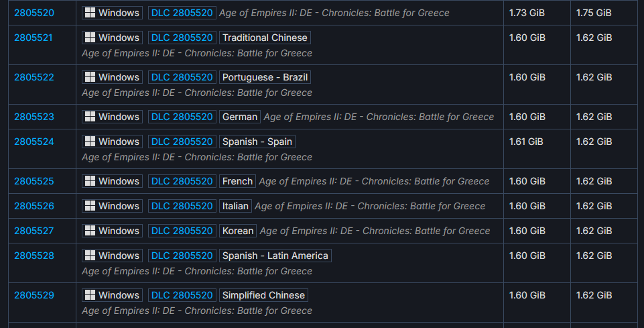The height and width of the screenshot is (328, 644).
Task: Click Windows icon in Italian row
Action: [90, 206]
